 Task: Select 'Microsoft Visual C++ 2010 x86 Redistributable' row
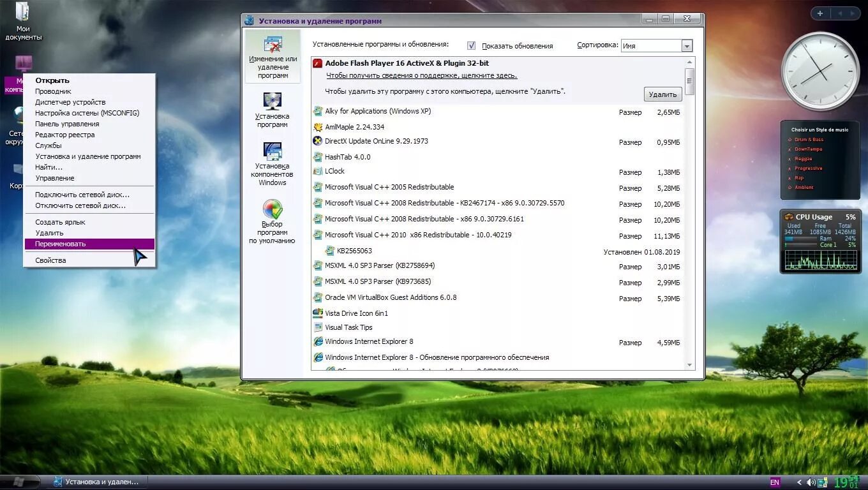[497, 235]
